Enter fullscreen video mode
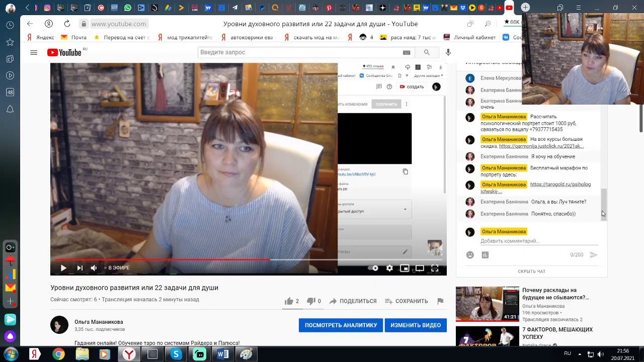The image size is (644, 362). click(435, 268)
